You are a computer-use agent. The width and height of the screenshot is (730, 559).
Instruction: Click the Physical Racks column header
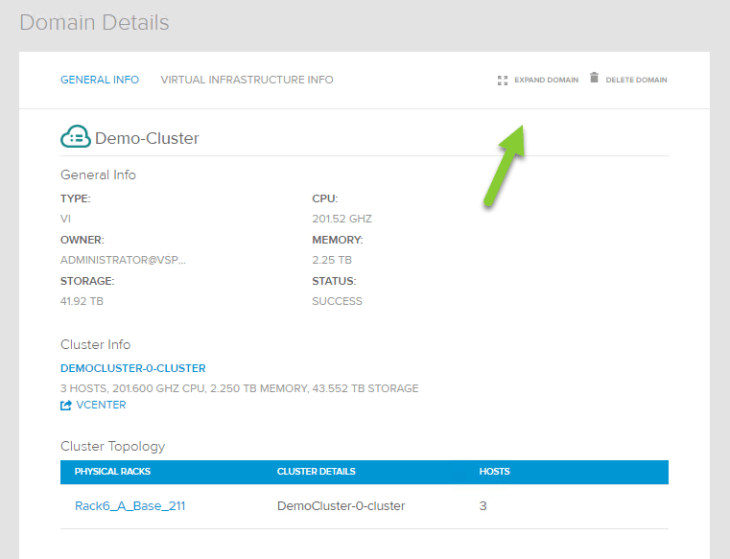(x=113, y=472)
